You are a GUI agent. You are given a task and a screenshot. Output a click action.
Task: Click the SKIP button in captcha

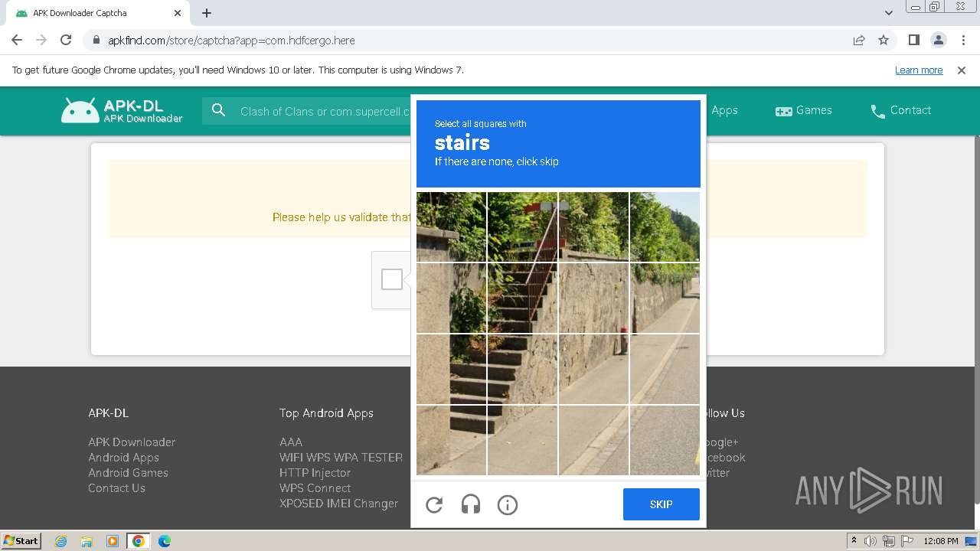661,504
